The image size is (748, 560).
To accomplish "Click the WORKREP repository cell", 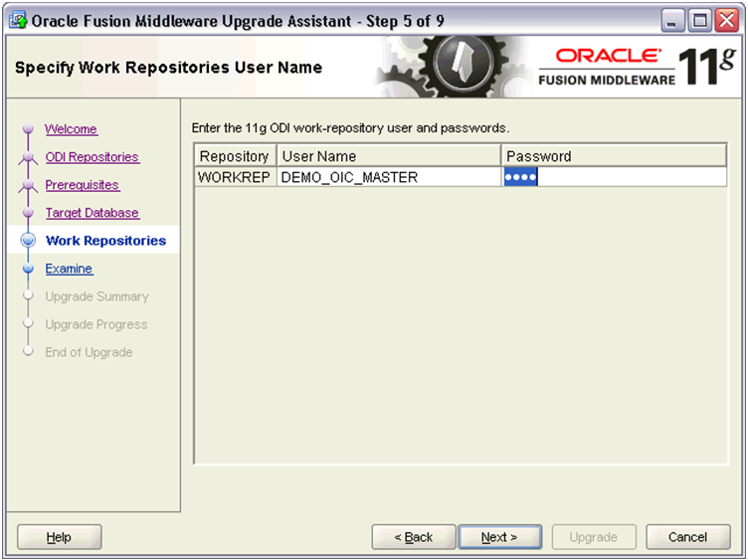I will point(235,177).
